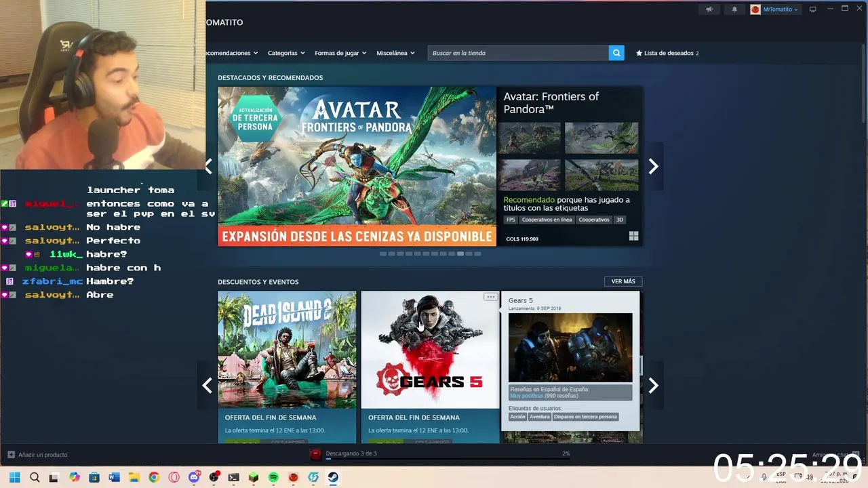
Task: Click the Windows platform icon on Avatar capsule
Action: [x=633, y=236]
